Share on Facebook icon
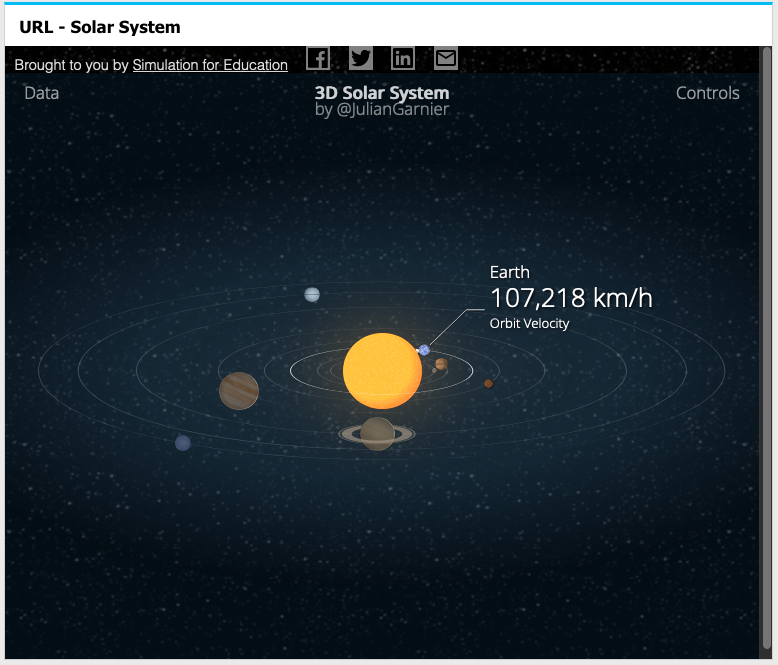778x665 pixels. (318, 59)
